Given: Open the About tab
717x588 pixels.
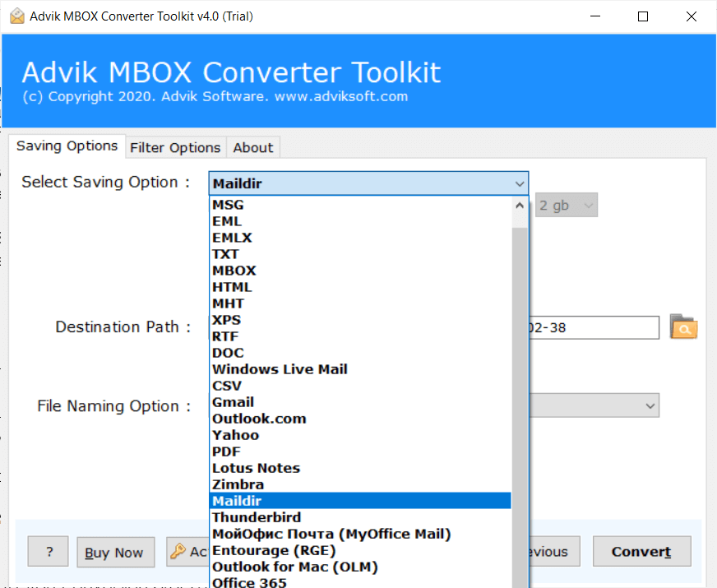Looking at the screenshot, I should [253, 148].
